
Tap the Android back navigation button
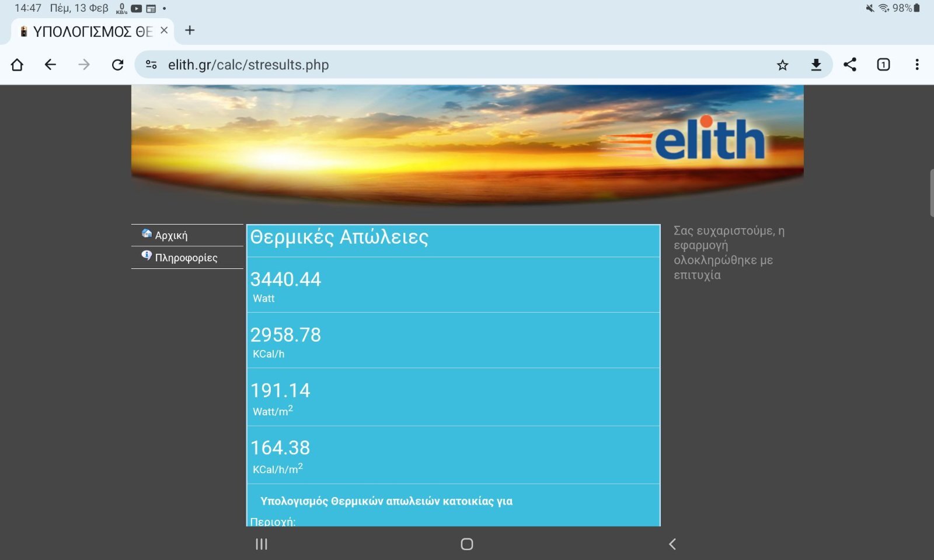tap(672, 544)
